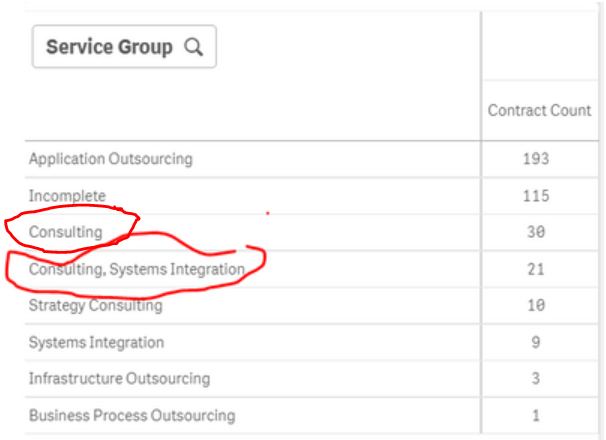Click the Contract Count column header
This screenshot has width=606, height=440.
tap(539, 110)
